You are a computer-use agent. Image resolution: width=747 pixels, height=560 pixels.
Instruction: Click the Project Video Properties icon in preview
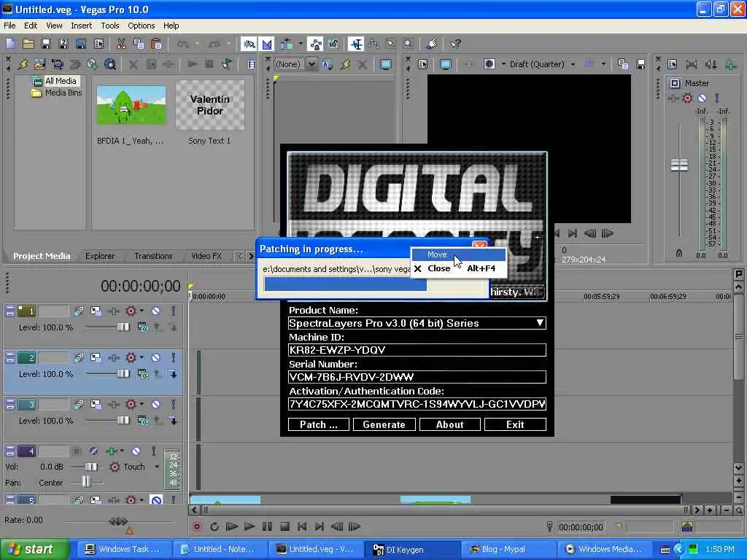pos(422,64)
